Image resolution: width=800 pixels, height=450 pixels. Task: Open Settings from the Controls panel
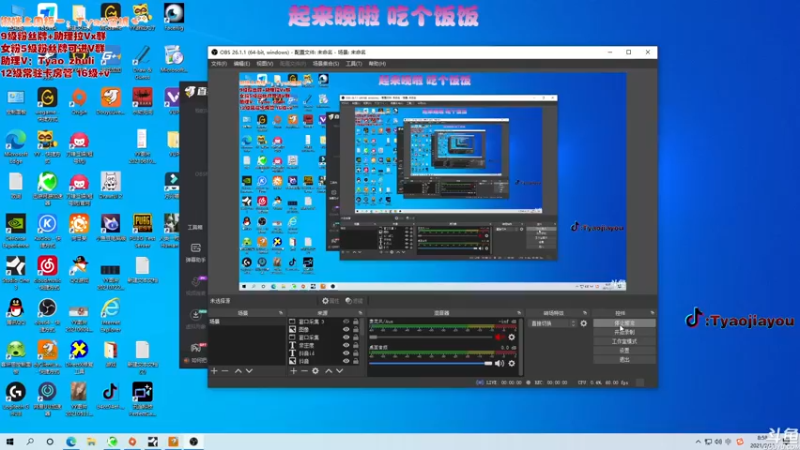pos(624,351)
